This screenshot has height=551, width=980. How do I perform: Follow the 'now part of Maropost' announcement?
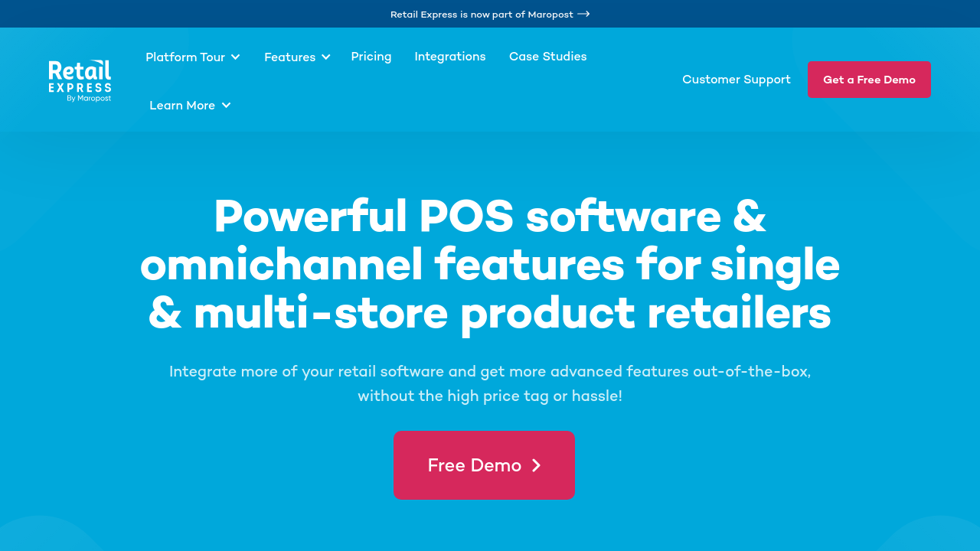(482, 14)
